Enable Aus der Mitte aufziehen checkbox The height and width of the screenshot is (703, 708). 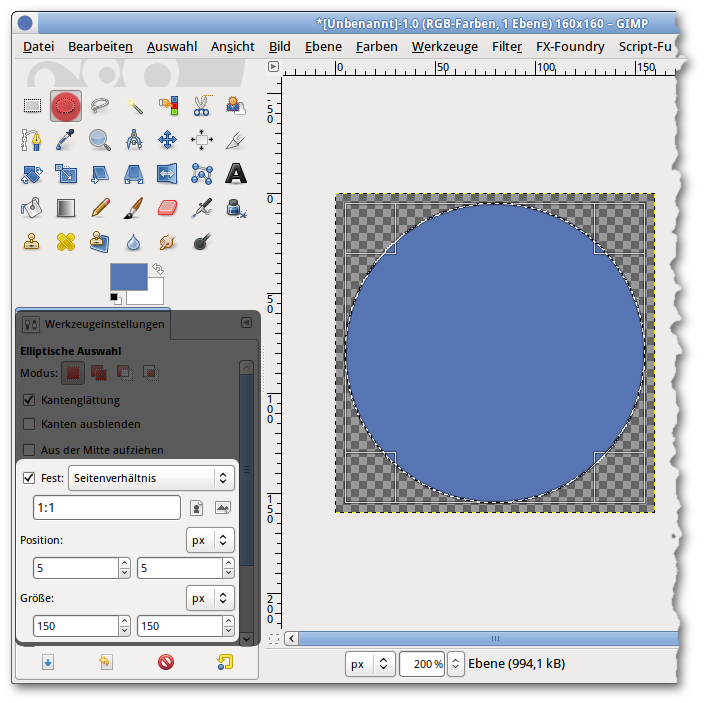29,450
